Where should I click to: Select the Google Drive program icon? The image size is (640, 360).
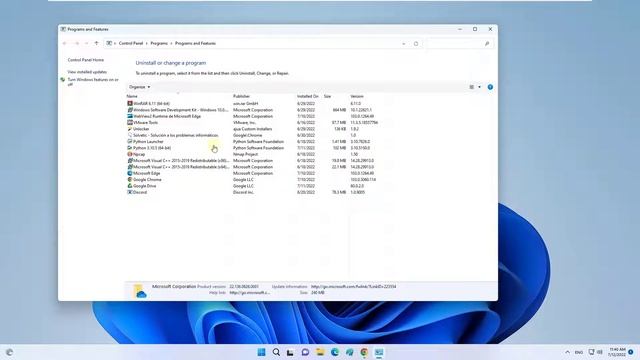(130, 186)
